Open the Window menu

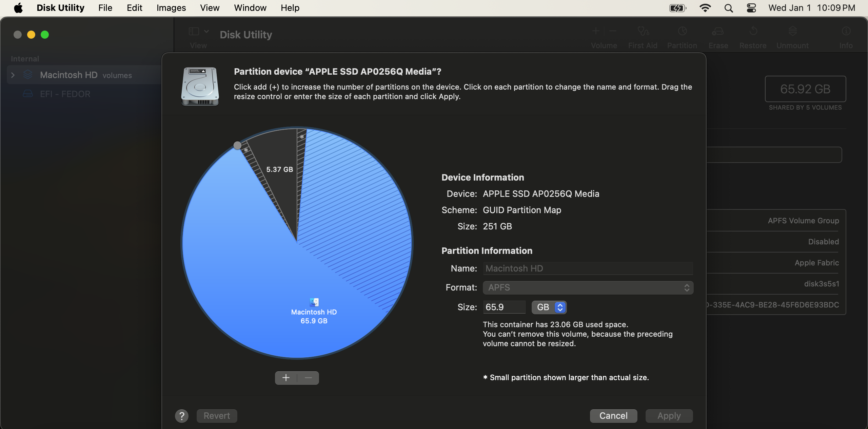coord(250,8)
